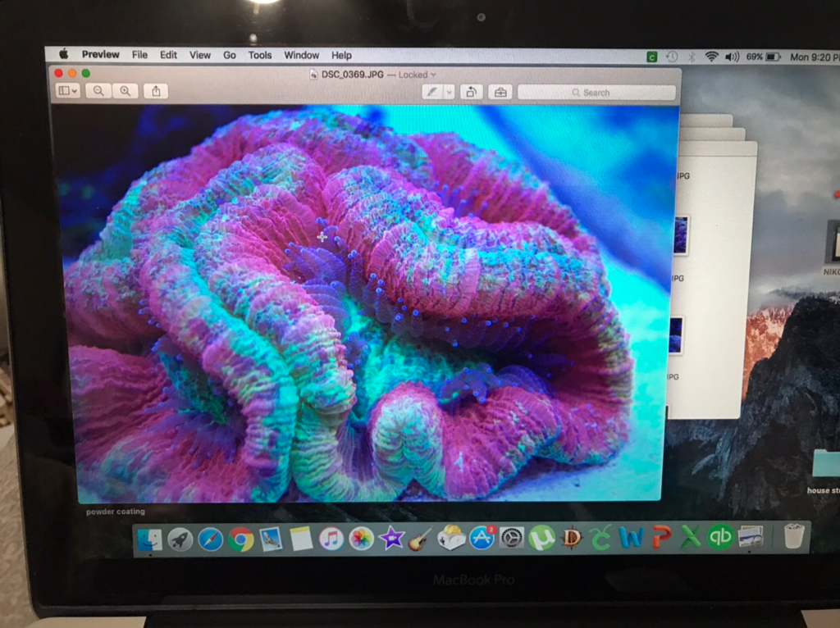The image size is (840, 628).
Task: Click the green C icon in menu bar
Action: pyautogui.click(x=652, y=57)
